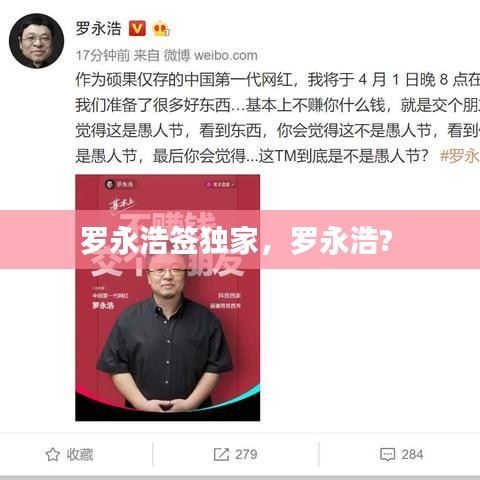Click the 284 comment count
Screen dimensions: 480x480
[412, 454]
